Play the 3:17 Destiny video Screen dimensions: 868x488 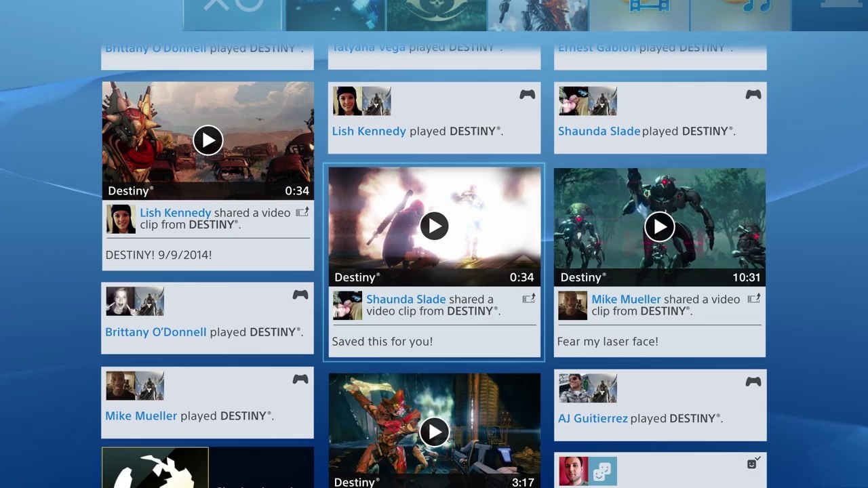[x=434, y=431]
